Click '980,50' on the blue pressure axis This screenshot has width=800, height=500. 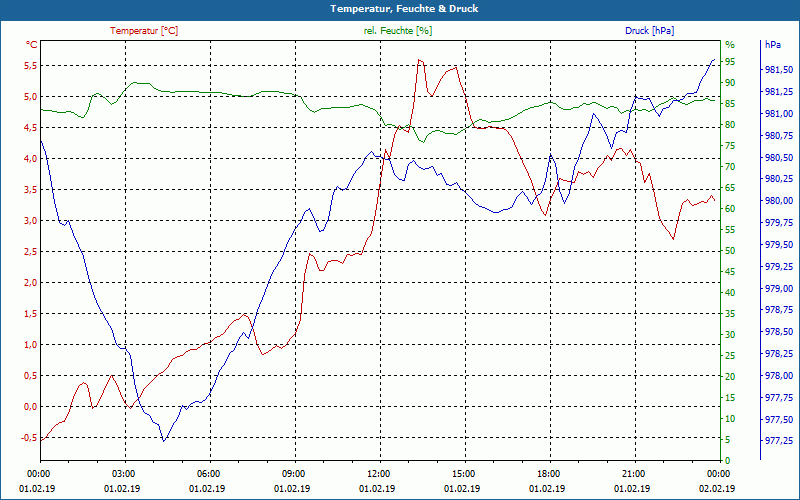pyautogui.click(x=779, y=158)
